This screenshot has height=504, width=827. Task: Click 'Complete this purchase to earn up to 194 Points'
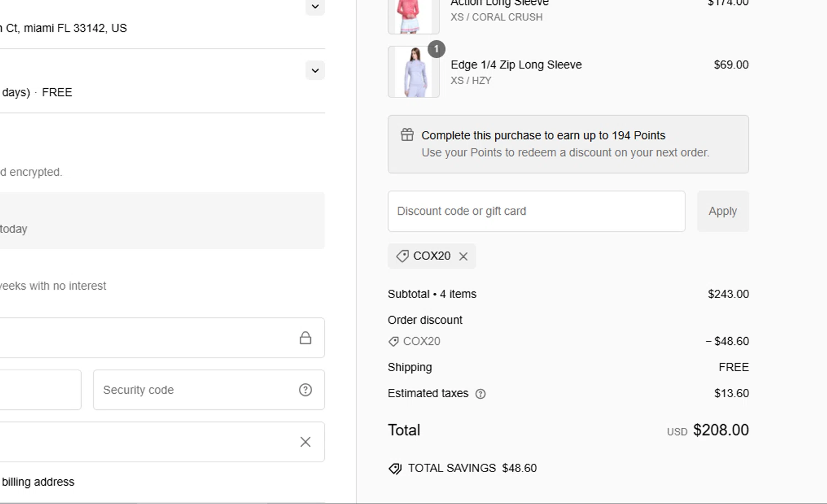(x=543, y=136)
